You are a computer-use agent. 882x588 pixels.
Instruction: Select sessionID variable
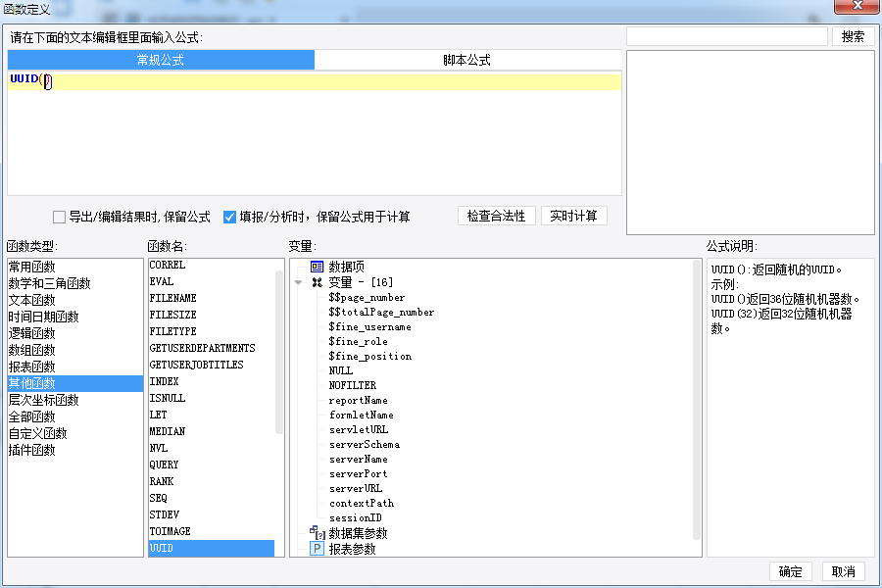(356, 517)
